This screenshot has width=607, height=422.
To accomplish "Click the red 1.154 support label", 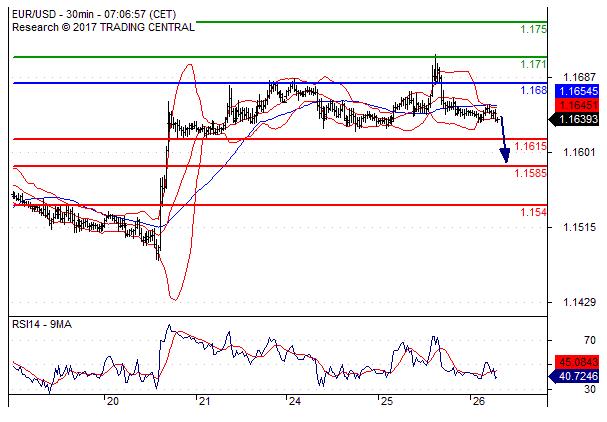I will 533,212.
